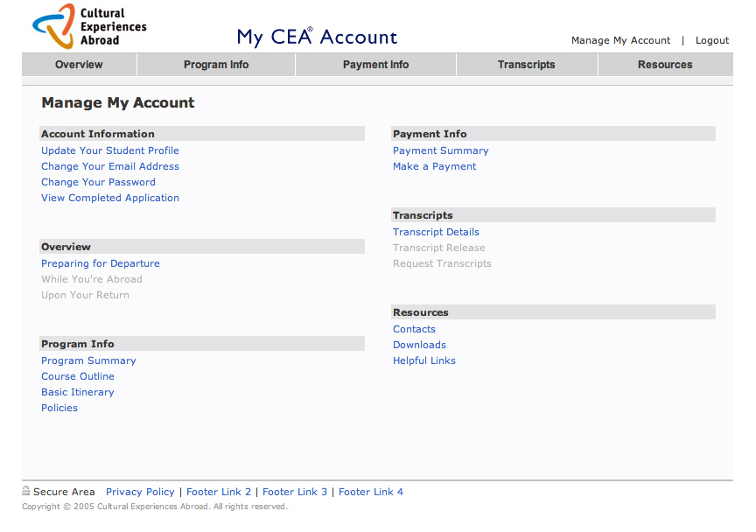Open the Overview tab

[79, 65]
